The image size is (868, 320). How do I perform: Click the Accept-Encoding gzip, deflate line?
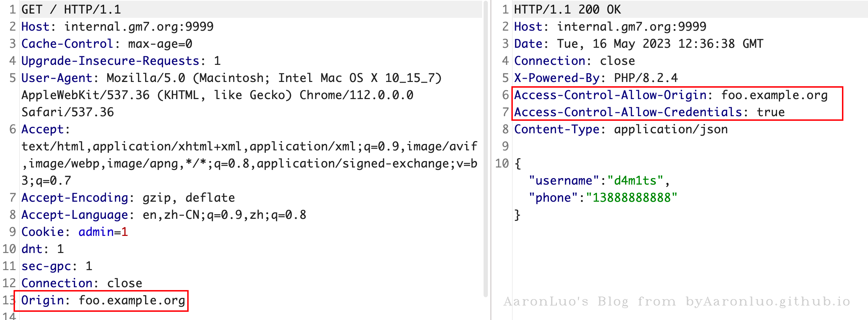tap(128, 198)
